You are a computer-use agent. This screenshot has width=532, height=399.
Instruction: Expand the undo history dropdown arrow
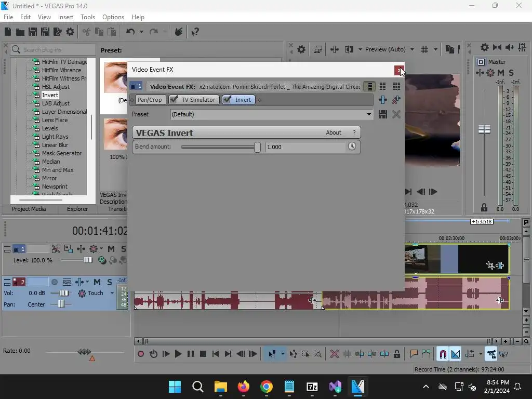pyautogui.click(x=141, y=32)
